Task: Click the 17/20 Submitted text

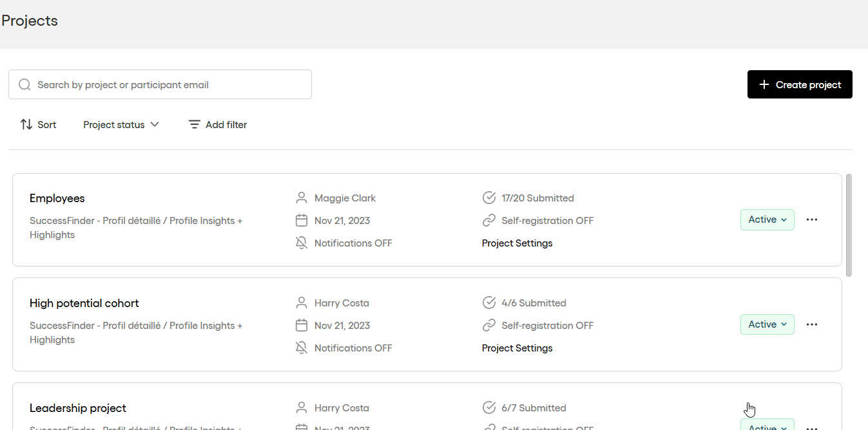Action: pos(538,198)
